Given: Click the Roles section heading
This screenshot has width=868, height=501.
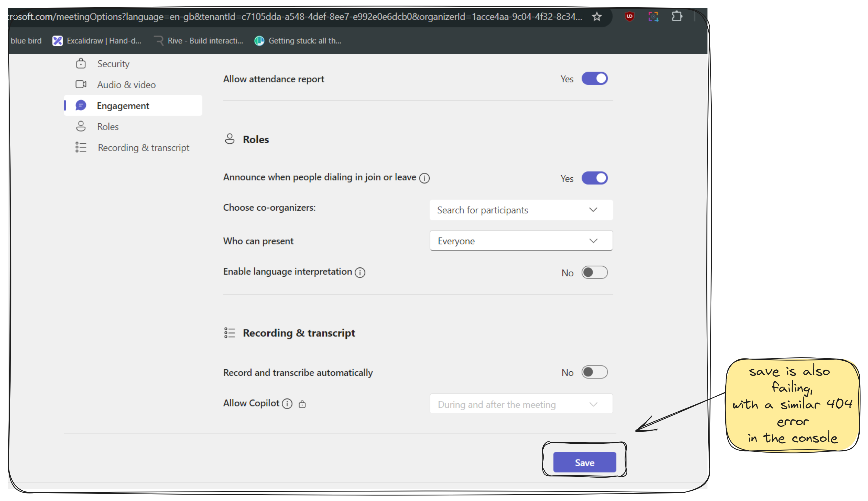Looking at the screenshot, I should tap(256, 139).
